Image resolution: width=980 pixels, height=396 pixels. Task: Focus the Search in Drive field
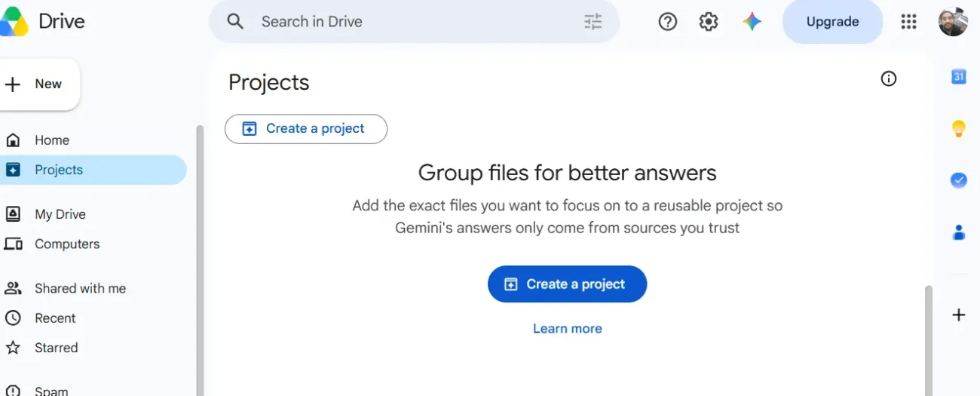[414, 22]
